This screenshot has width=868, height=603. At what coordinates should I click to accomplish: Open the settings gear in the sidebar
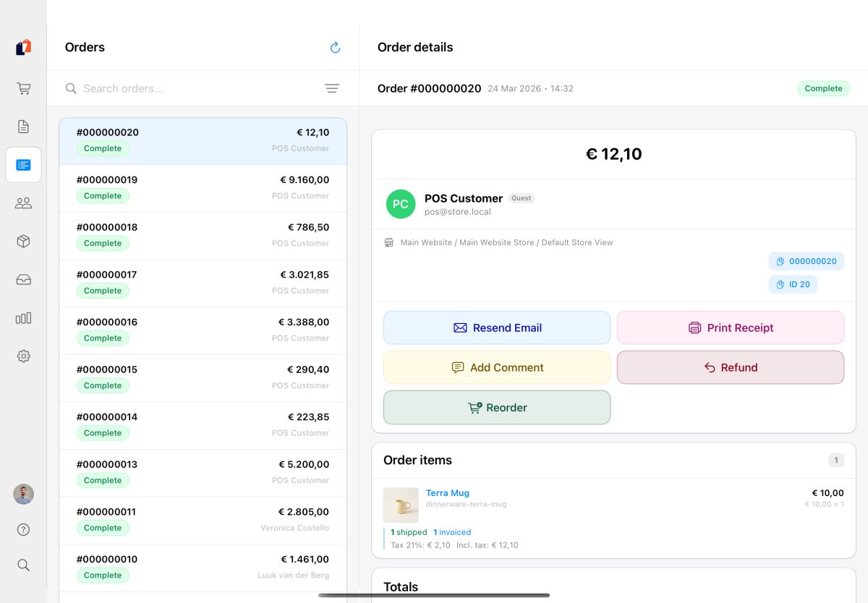tap(23, 356)
